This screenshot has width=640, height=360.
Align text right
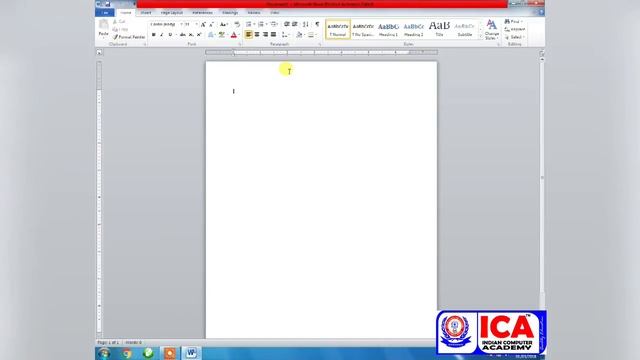[265, 35]
